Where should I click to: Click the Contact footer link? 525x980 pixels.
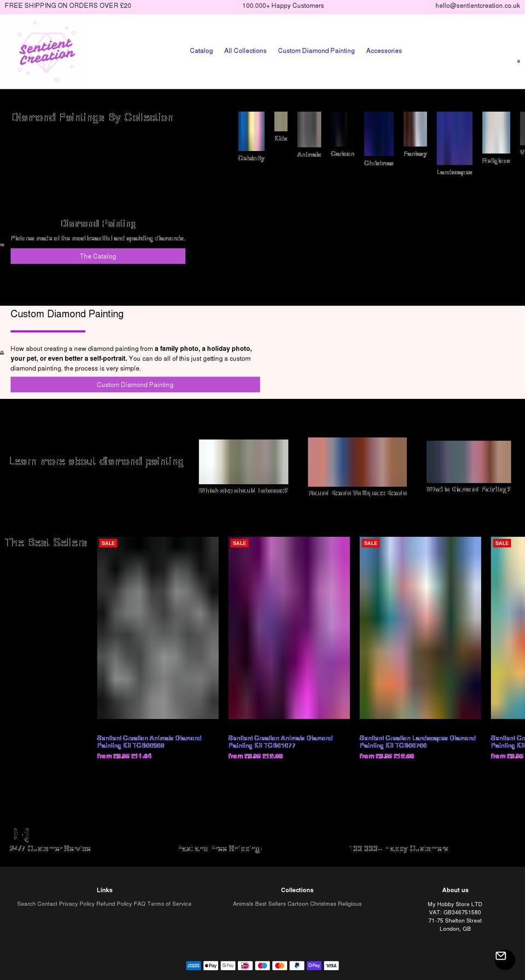[48, 904]
